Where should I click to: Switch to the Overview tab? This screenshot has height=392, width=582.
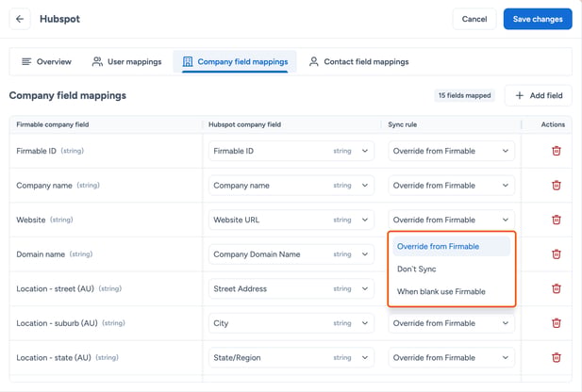[x=47, y=61]
